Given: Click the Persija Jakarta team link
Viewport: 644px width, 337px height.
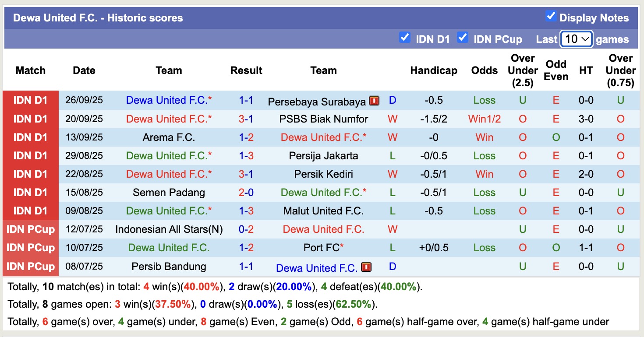Looking at the screenshot, I should coord(323,155).
